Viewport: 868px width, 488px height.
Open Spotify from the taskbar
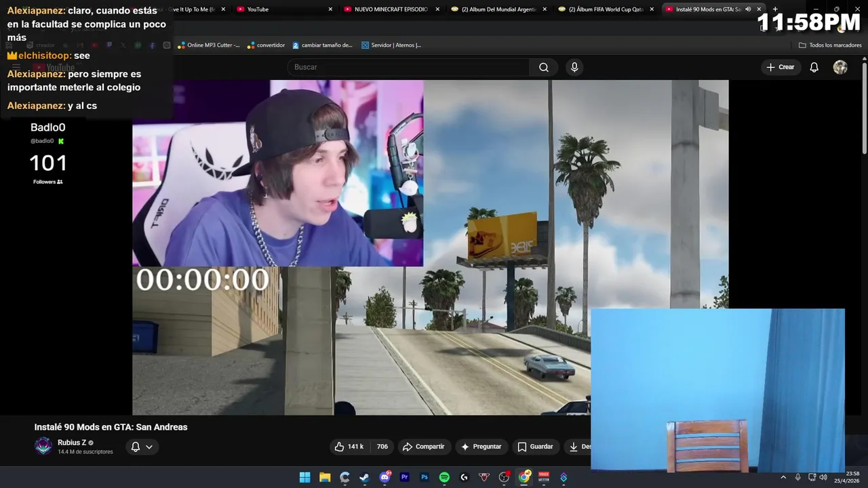444,477
